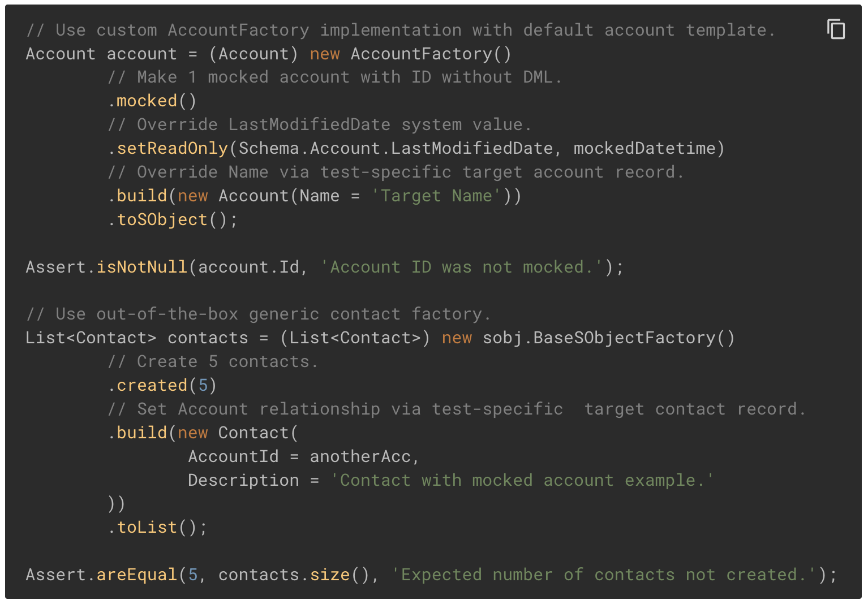Click the copy code icon

pos(836,29)
